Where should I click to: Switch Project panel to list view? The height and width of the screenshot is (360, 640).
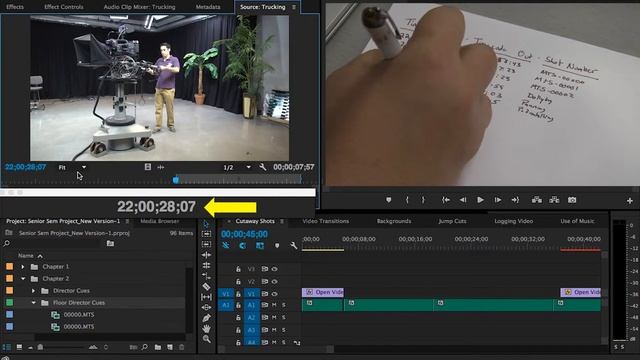tap(7, 347)
